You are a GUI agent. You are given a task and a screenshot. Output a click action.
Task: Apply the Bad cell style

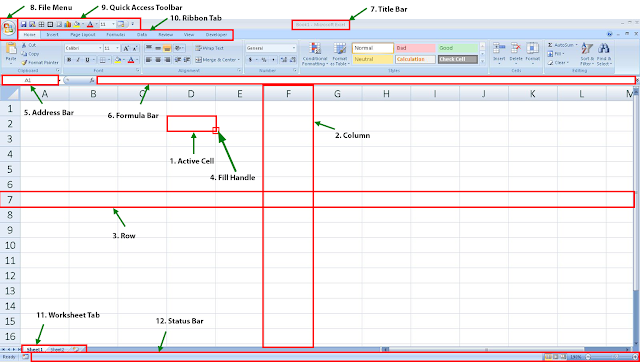[415, 48]
